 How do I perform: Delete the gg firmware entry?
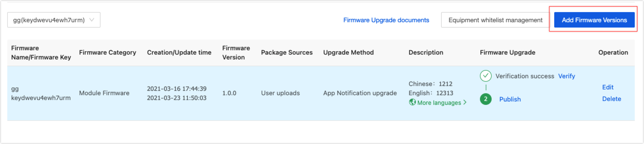611,99
